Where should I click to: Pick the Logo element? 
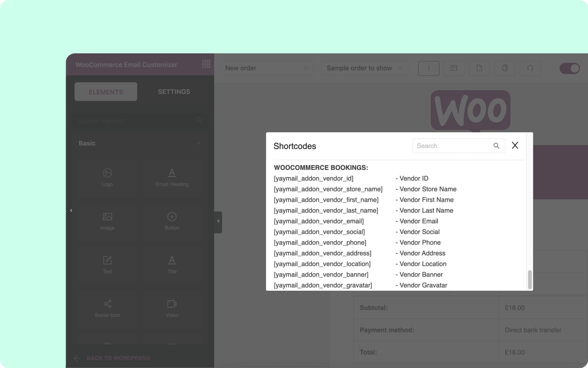coord(107,178)
